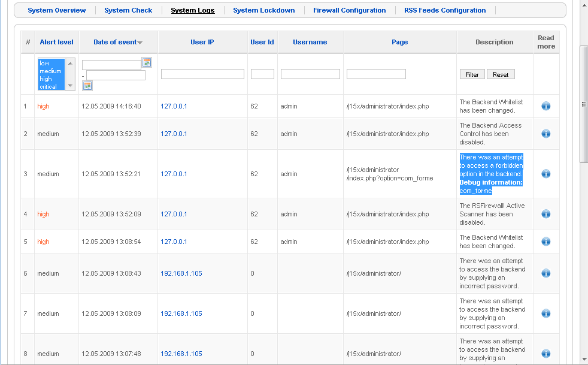The width and height of the screenshot is (588, 365).
Task: Open IP 127.0.0.1 in log row 5
Action: pyautogui.click(x=174, y=242)
